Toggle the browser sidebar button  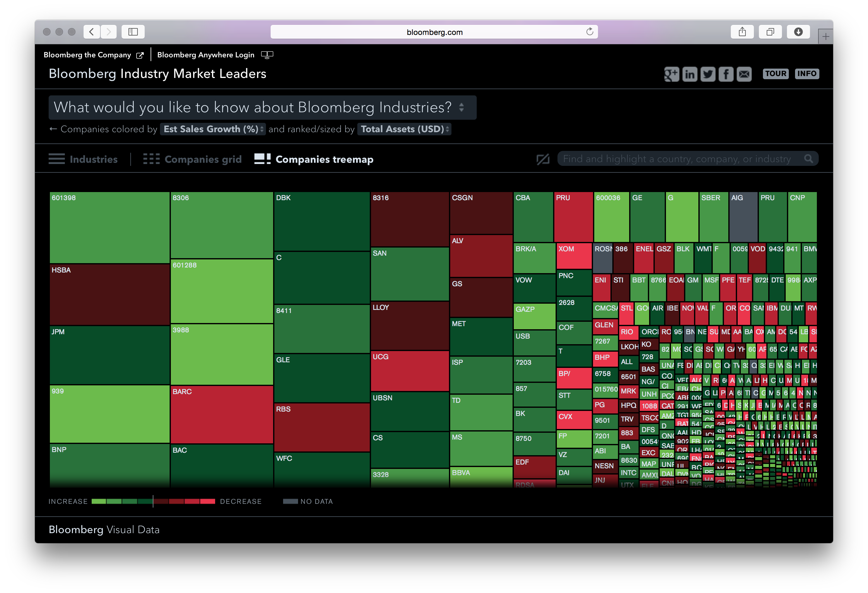pyautogui.click(x=133, y=32)
